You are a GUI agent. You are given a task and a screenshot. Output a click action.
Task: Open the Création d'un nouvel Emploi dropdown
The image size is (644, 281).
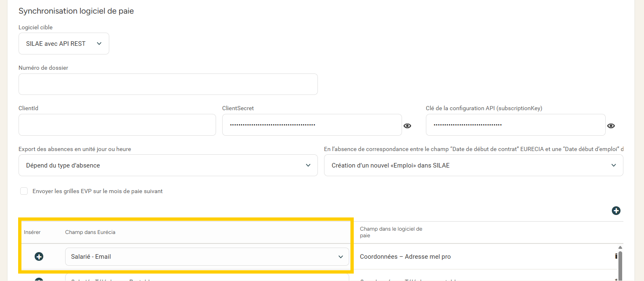pyautogui.click(x=474, y=165)
